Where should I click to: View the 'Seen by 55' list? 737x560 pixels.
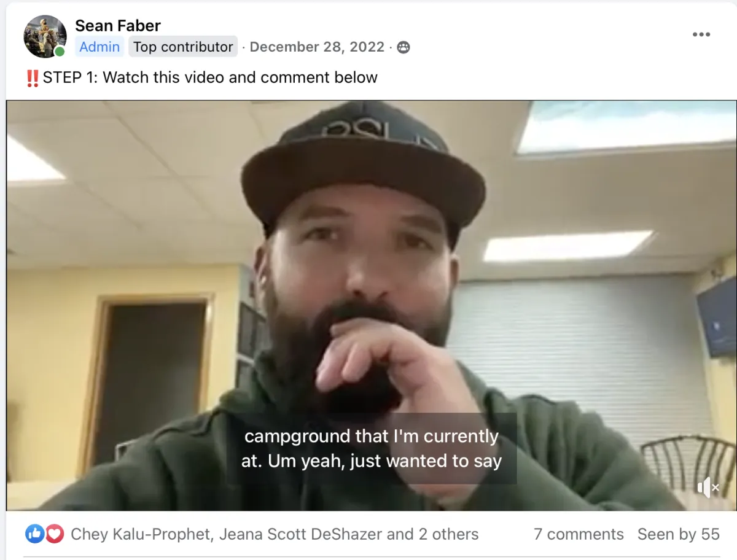pos(678,534)
